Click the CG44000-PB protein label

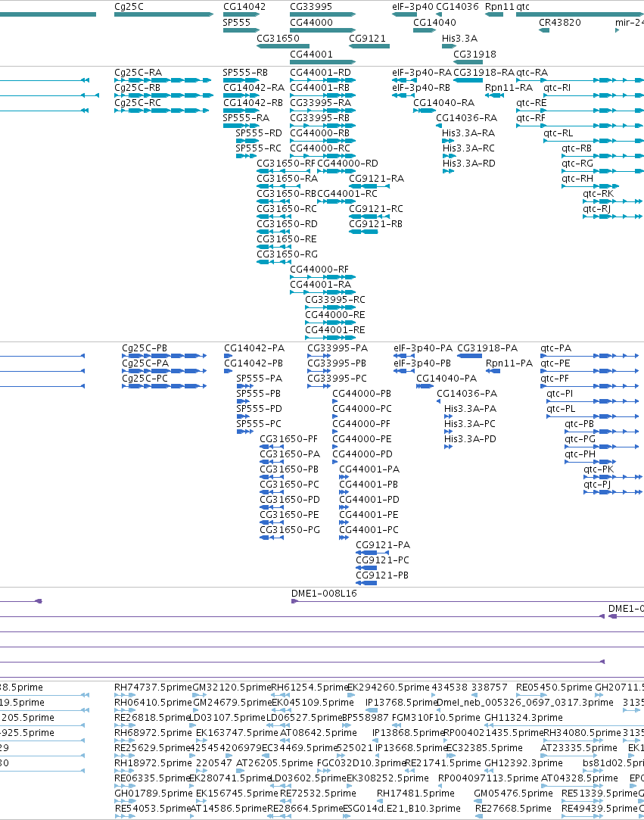pyautogui.click(x=362, y=393)
